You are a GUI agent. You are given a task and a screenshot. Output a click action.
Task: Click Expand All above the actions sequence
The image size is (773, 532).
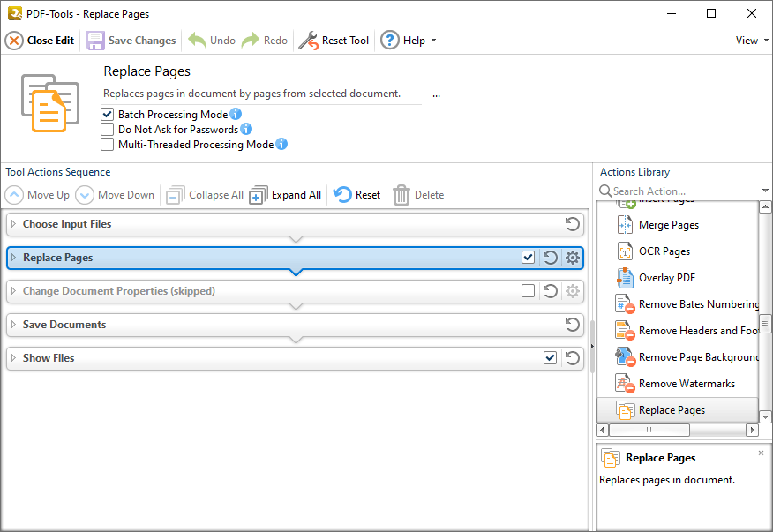pos(284,194)
